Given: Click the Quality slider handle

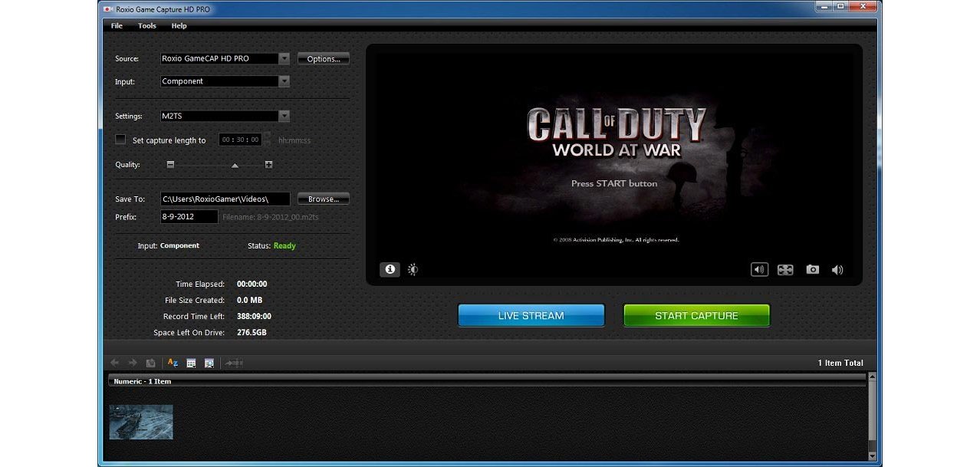Looking at the screenshot, I should click(x=235, y=166).
